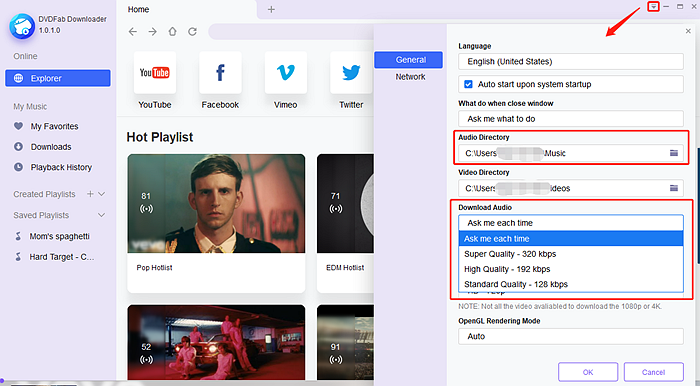This screenshot has width=700, height=386.
Task: Click the home icon in navigation bar
Action: (x=172, y=31)
